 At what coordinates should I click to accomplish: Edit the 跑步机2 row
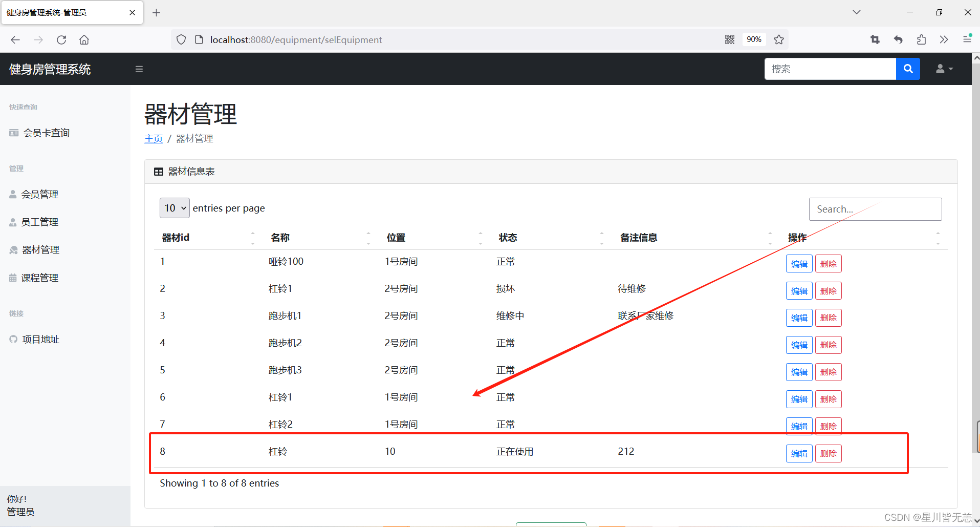[799, 345]
